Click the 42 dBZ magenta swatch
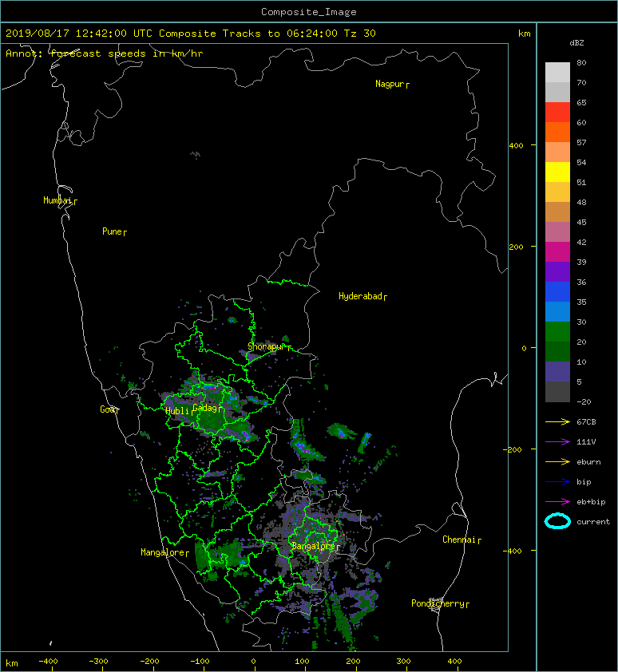 click(557, 251)
